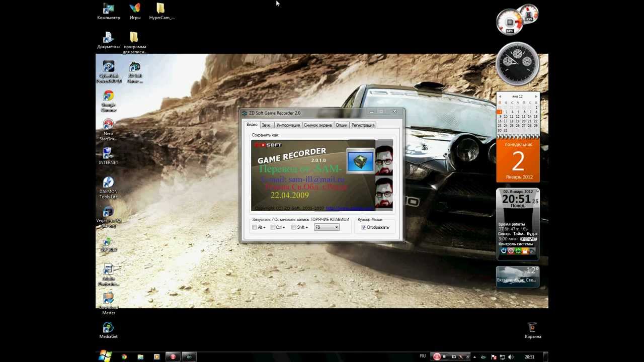This screenshot has height=362, width=644.
Task: Go to next month in calendar gadget
Action: tap(536, 96)
